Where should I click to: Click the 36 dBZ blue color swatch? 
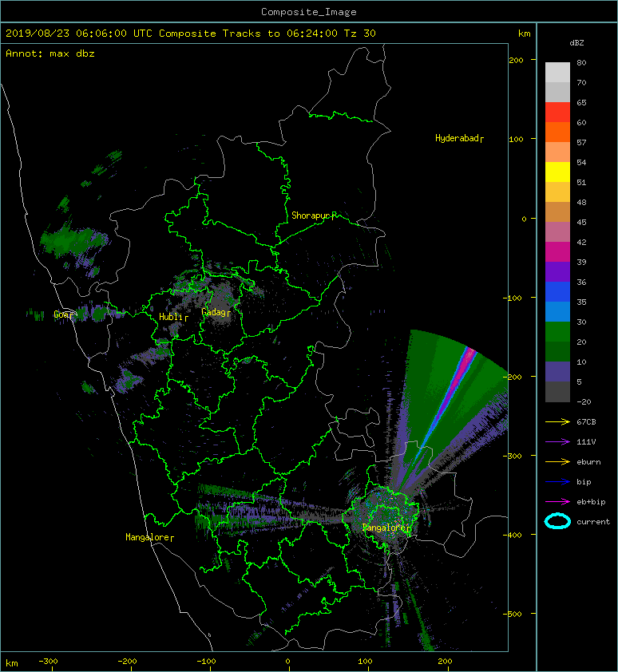coord(557,292)
